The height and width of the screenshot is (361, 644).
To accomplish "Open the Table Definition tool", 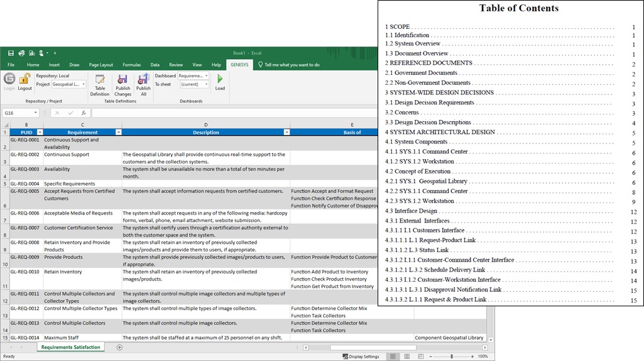I will coord(99,84).
